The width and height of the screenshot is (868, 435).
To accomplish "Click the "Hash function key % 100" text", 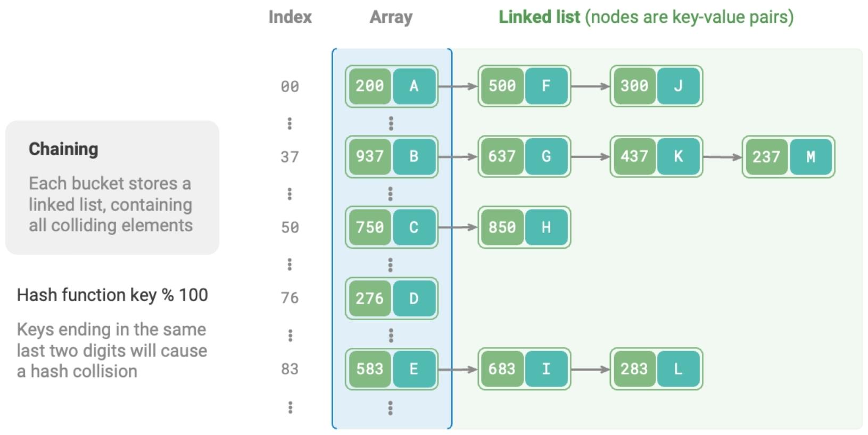I will coord(112,295).
